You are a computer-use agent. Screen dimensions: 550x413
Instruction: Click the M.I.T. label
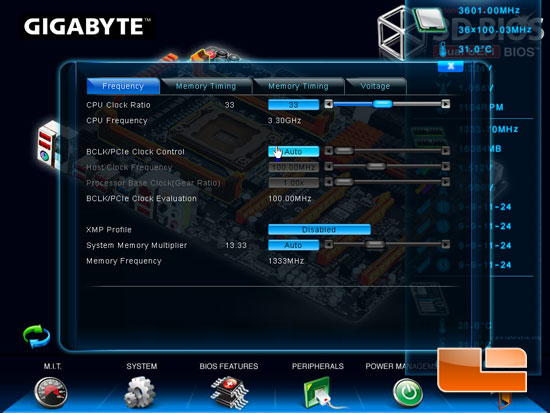click(x=53, y=366)
